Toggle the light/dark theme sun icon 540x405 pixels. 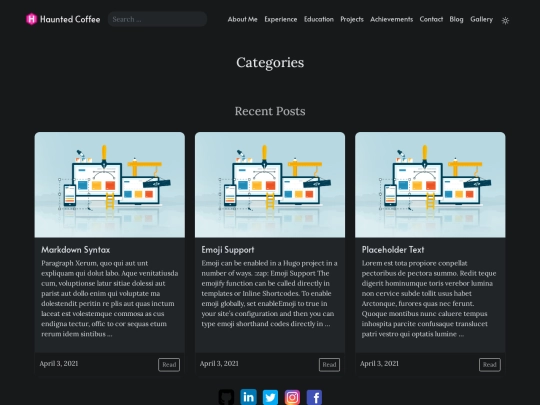pyautogui.click(x=505, y=21)
